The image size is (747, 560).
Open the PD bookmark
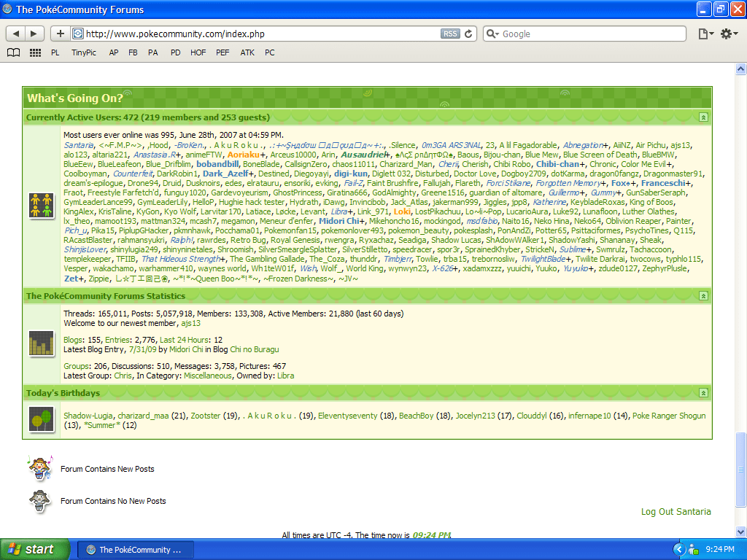tap(175, 52)
